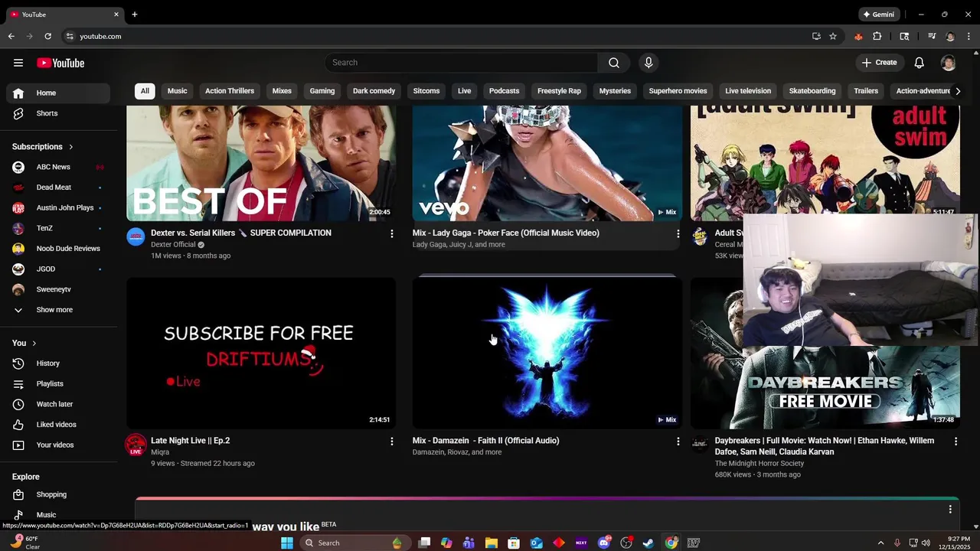Select the Gaming filter chip

(x=322, y=91)
